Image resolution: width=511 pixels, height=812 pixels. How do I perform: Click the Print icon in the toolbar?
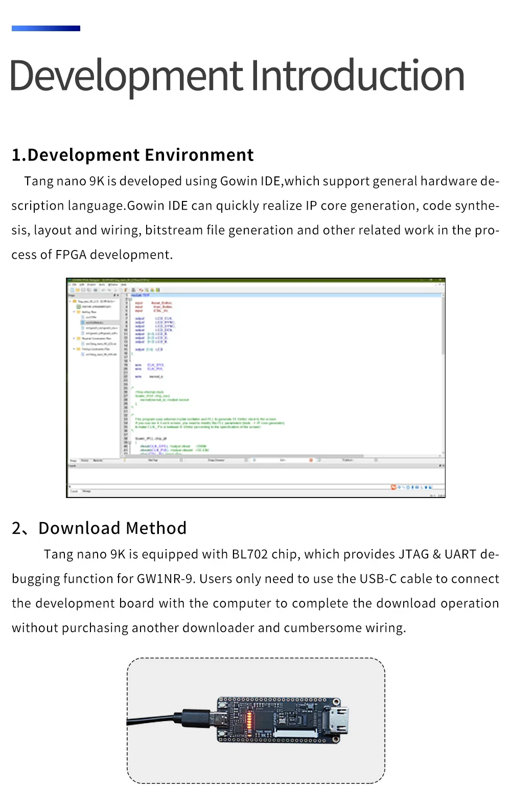95,290
